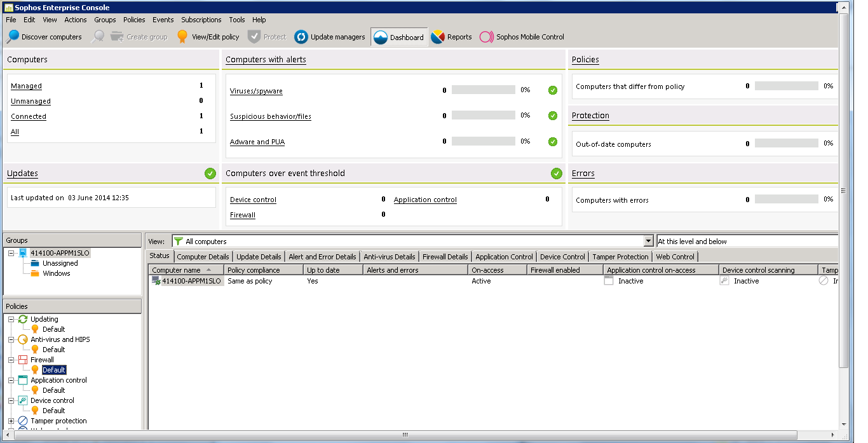
Task: Click the 'Last updated on 03 June 2014' text
Action: pos(70,198)
